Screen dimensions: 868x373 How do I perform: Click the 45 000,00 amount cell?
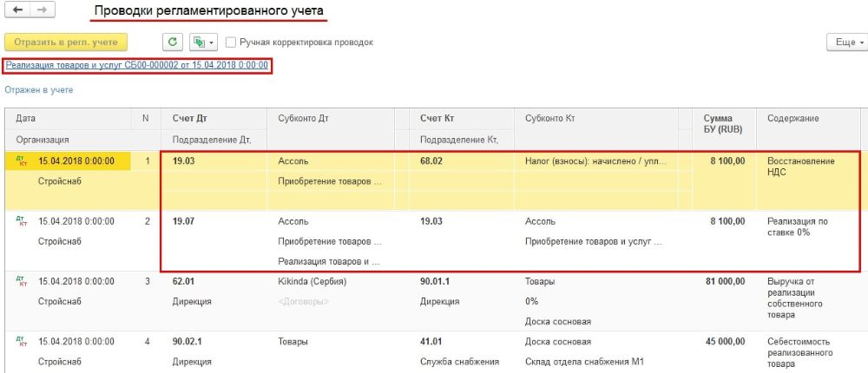(x=725, y=342)
